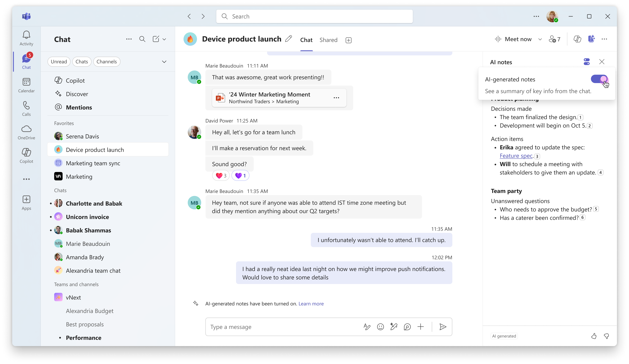Screen dimensions: 629x364
Task: Rewrite message with Copilot pen icon
Action: click(x=394, y=327)
